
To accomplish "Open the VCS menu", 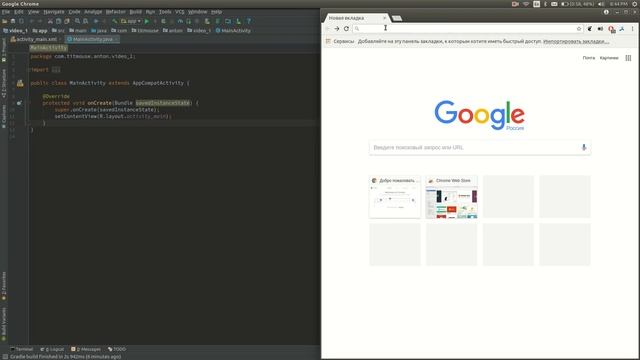I will (x=180, y=12).
